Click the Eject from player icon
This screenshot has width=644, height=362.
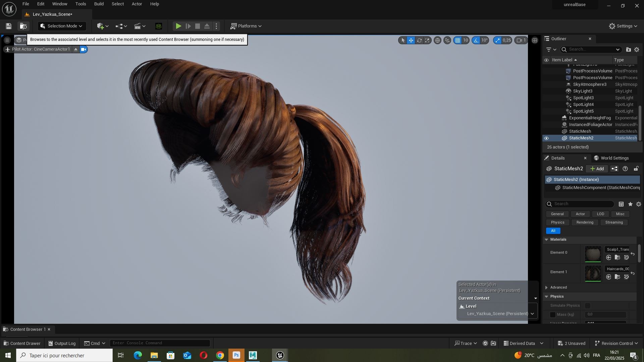(207, 26)
